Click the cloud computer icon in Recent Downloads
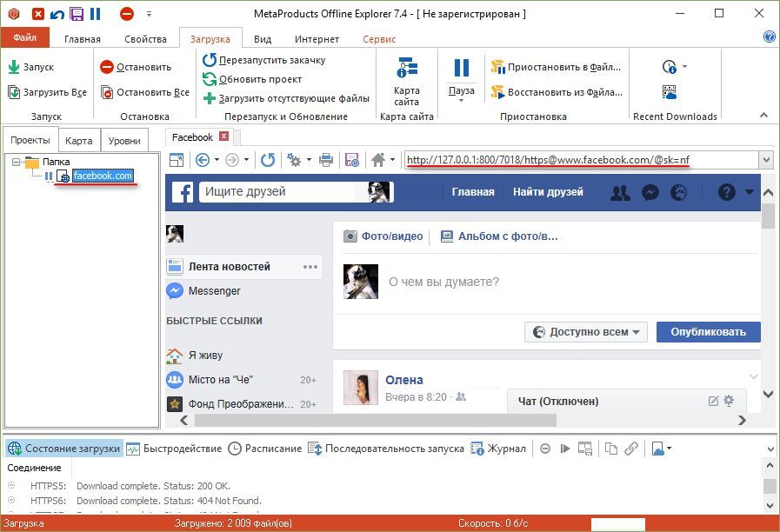The width and height of the screenshot is (780, 532). (669, 92)
